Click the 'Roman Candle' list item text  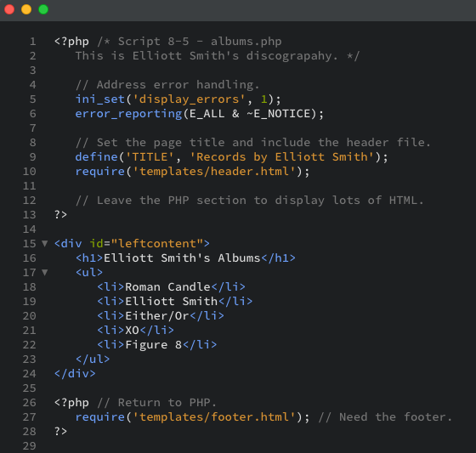tap(168, 287)
